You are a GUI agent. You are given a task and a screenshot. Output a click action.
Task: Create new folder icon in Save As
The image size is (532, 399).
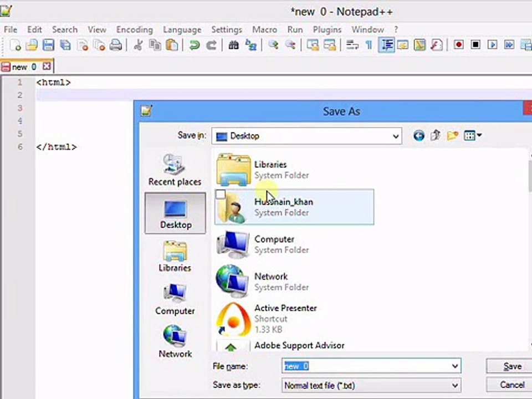tap(453, 136)
